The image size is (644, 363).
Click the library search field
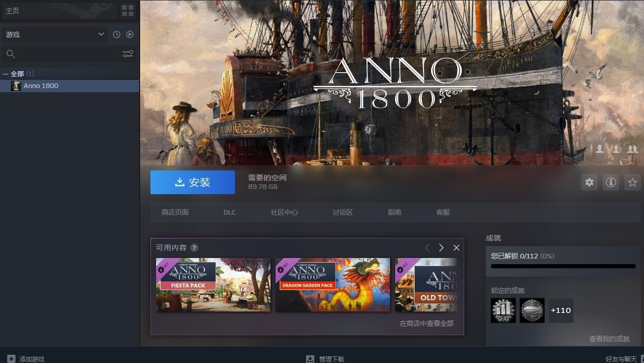tap(62, 54)
